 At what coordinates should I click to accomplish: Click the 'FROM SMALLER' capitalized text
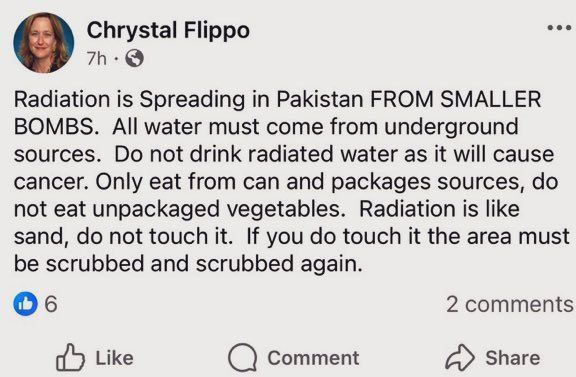pyautogui.click(x=455, y=99)
